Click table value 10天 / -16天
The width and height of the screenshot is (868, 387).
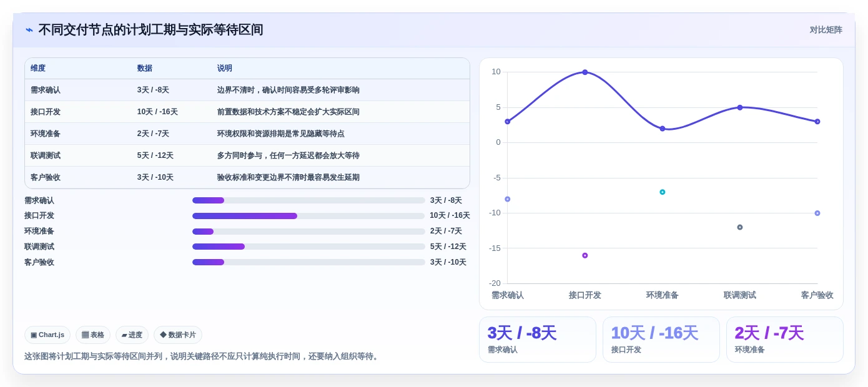coord(157,112)
